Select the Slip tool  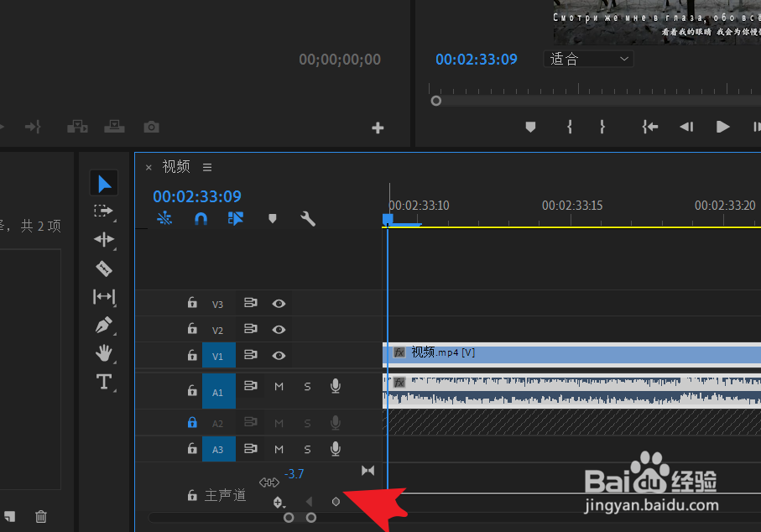pos(104,296)
